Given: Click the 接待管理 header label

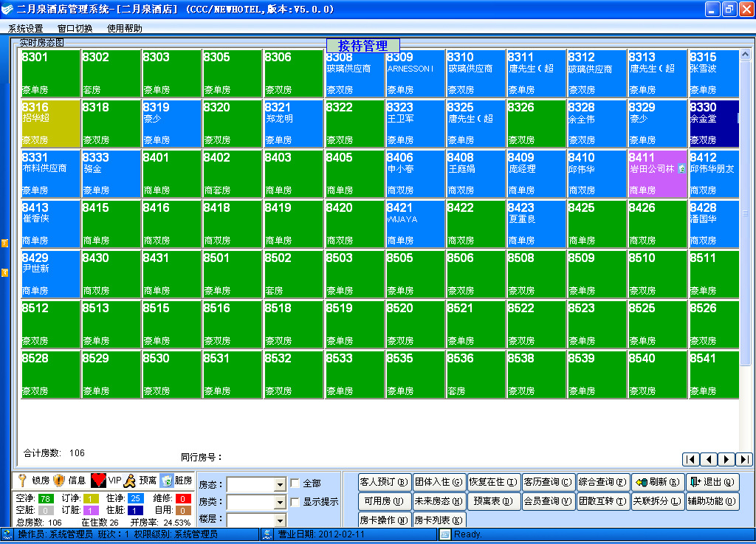Looking at the screenshot, I should point(363,46).
